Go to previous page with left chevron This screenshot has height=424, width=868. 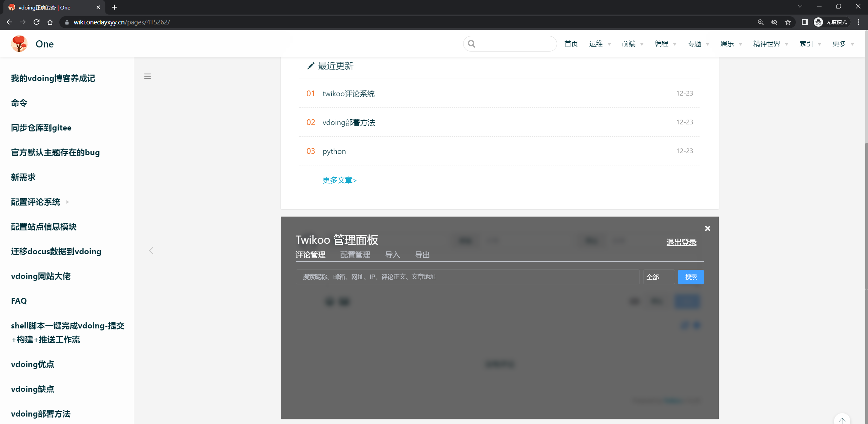pyautogui.click(x=151, y=251)
